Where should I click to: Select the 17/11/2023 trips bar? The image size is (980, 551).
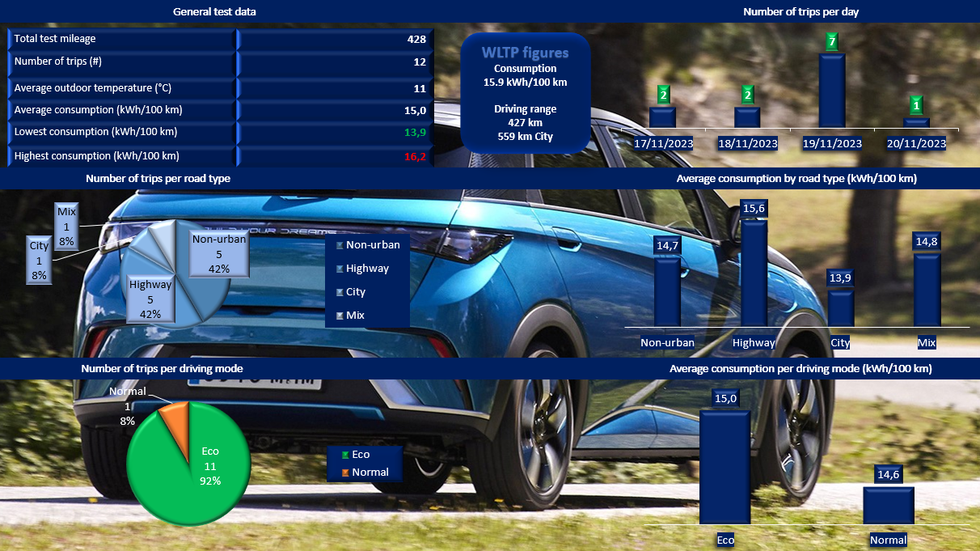point(662,117)
